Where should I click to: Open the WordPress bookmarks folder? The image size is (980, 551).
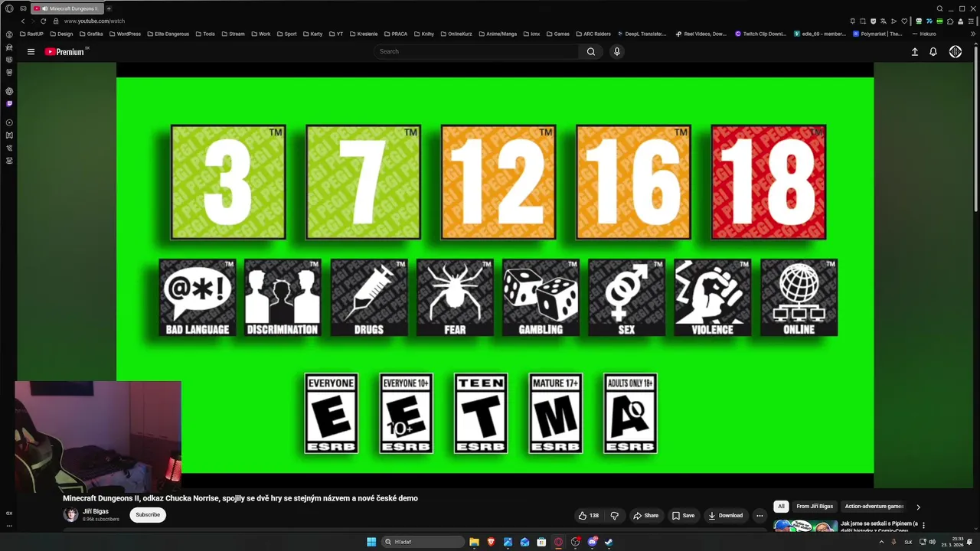125,34
